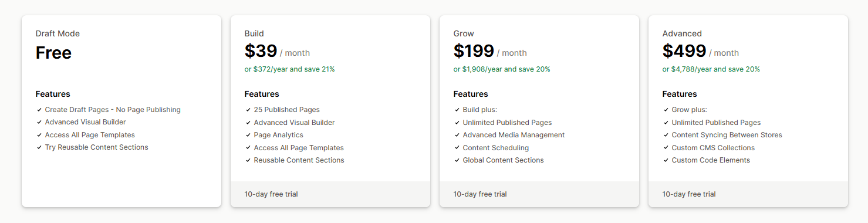Click checkmark beside Custom CMS Collections
The height and width of the screenshot is (223, 868).
click(x=666, y=148)
